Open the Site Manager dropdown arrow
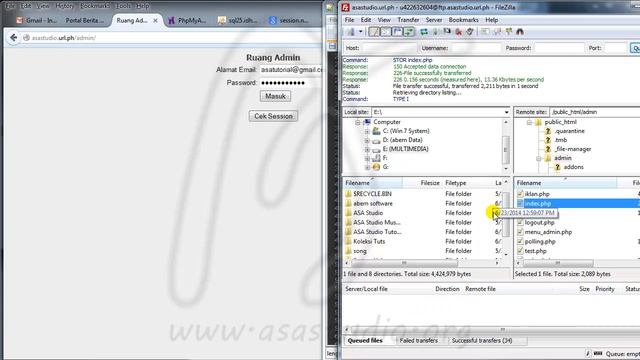Viewport: 640px width, 360px height. [360, 32]
